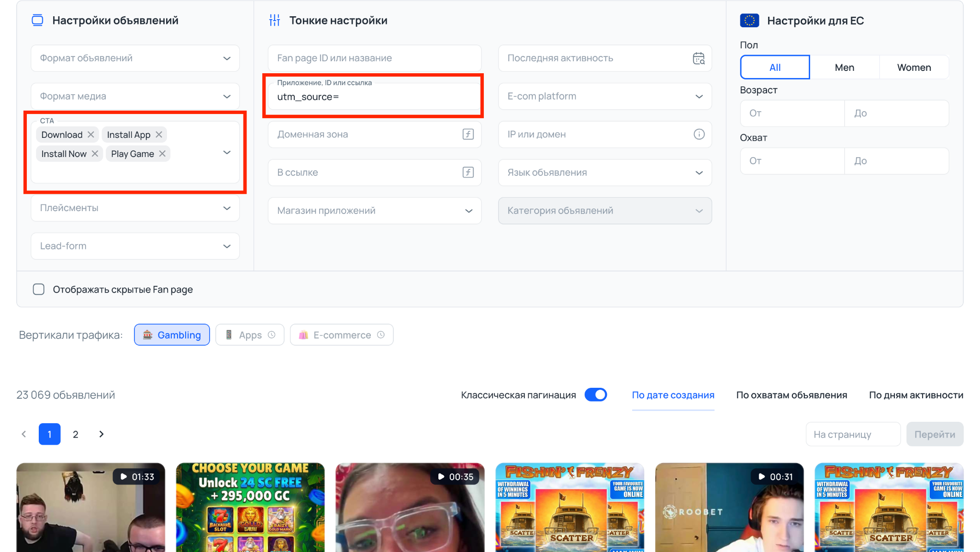This screenshot has height=552, width=980.
Task: Remove the Download CTA tag
Action: 92,135
